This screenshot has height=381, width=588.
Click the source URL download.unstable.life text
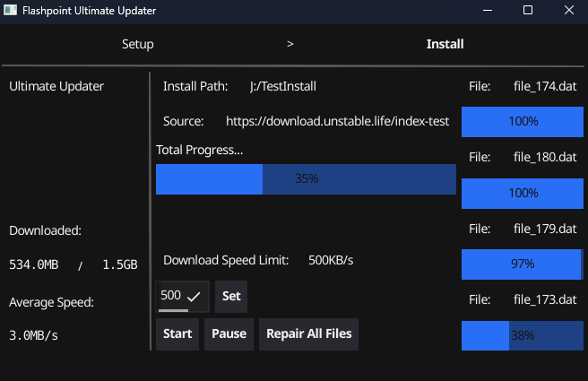click(337, 121)
